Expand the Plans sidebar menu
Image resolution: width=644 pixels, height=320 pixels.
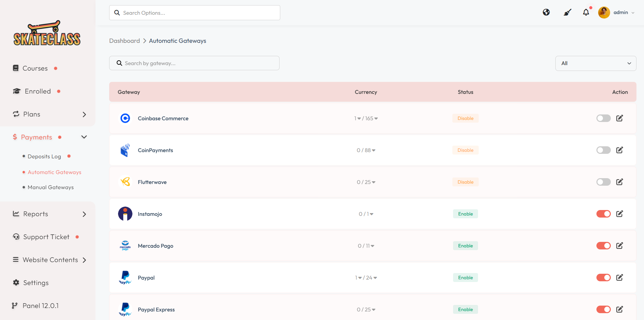click(x=48, y=114)
